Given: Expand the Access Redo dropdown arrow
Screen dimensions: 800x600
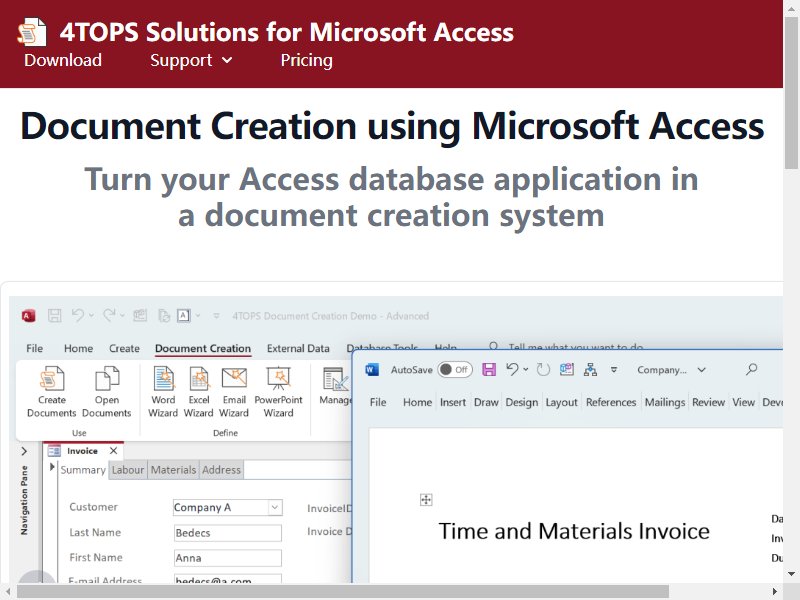Looking at the screenshot, I should click(x=122, y=316).
